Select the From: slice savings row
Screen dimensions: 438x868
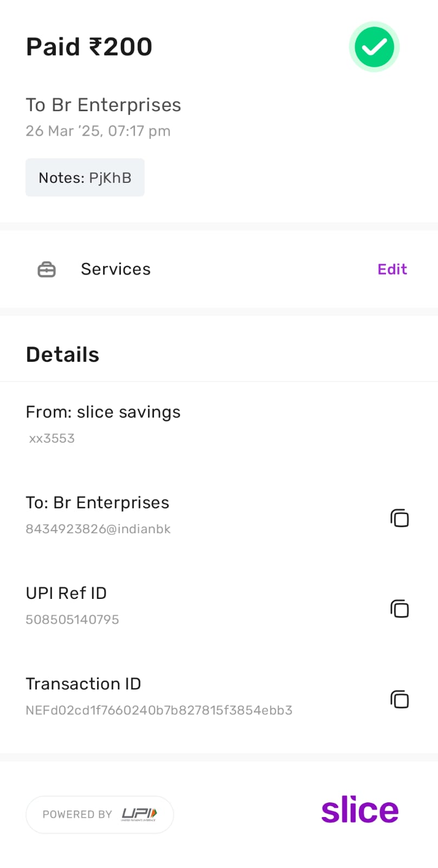tap(103, 412)
